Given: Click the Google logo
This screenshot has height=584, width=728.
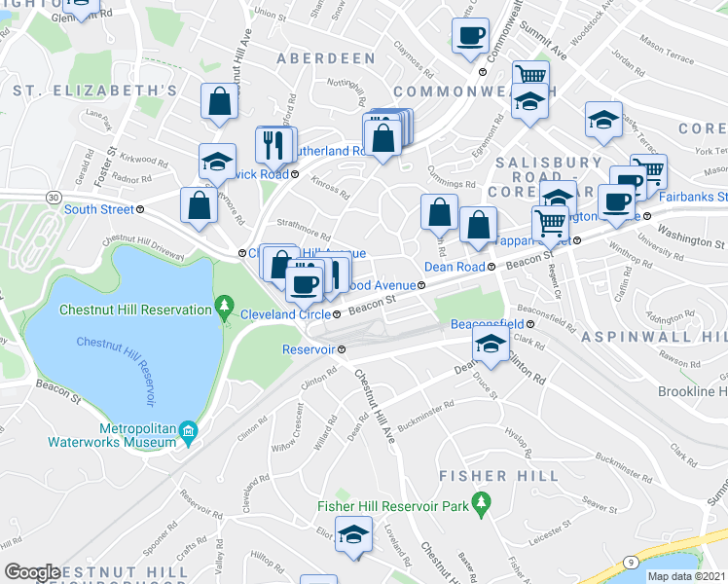Looking at the screenshot, I should 33,573.
